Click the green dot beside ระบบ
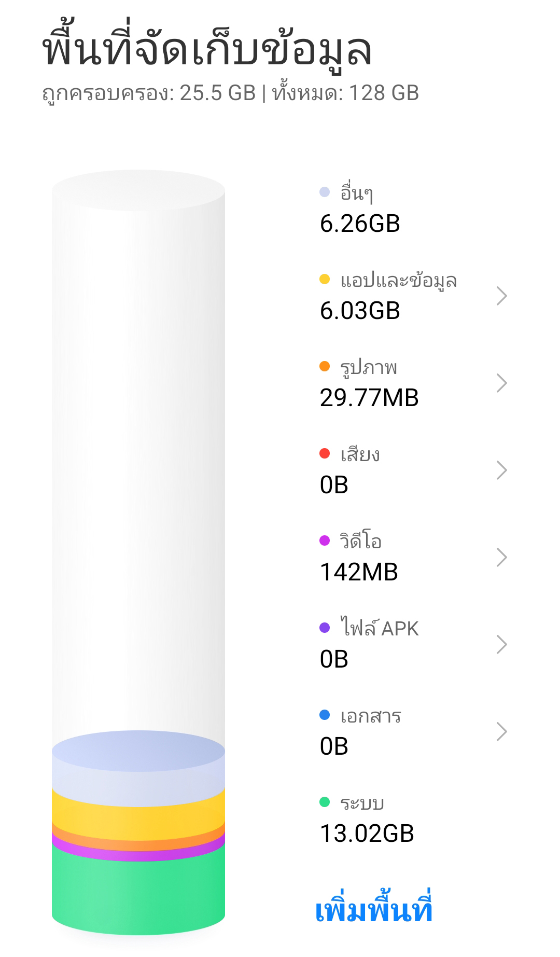Viewport: 560px width, 957px height. click(x=325, y=802)
